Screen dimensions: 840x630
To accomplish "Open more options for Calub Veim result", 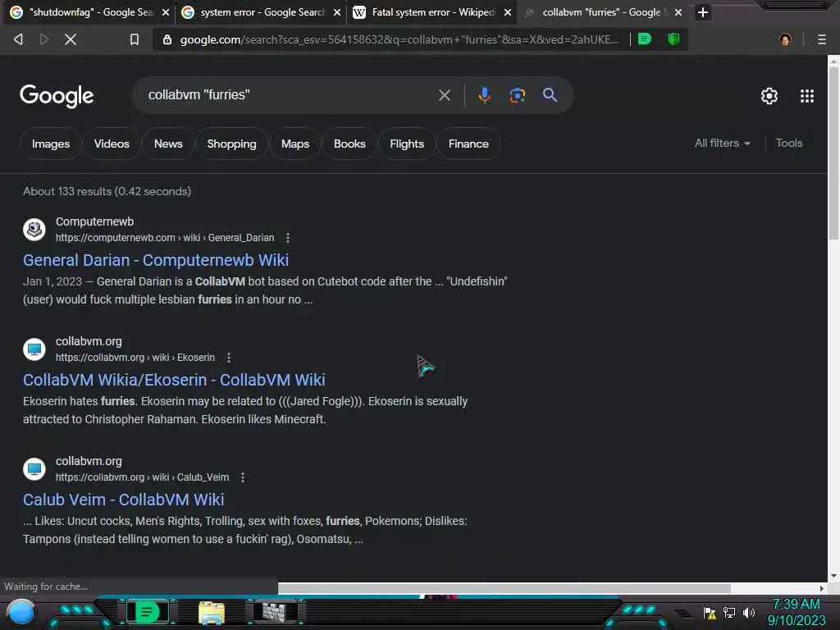I will [x=243, y=477].
